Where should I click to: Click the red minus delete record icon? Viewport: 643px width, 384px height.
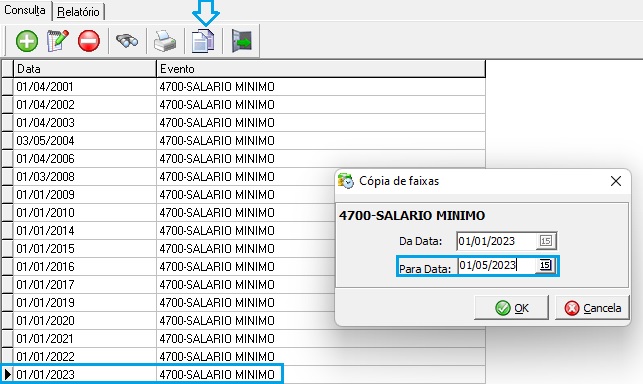[x=89, y=41]
